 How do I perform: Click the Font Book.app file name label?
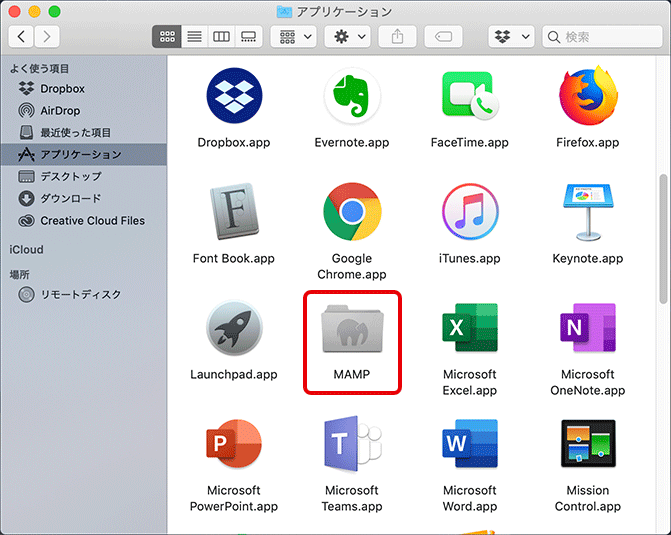tap(234, 259)
